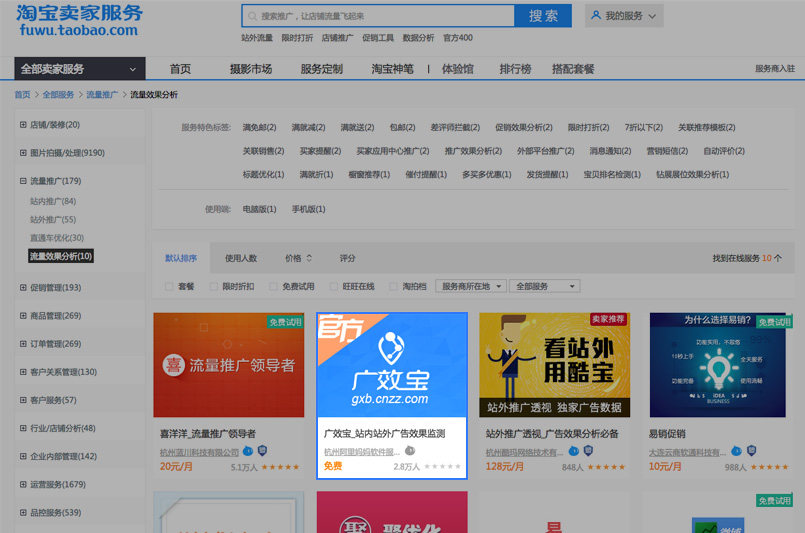Viewport: 805px width, 533px height.
Task: Click the 卖家推荐 badge on 站外推广透视 card
Action: [608, 319]
